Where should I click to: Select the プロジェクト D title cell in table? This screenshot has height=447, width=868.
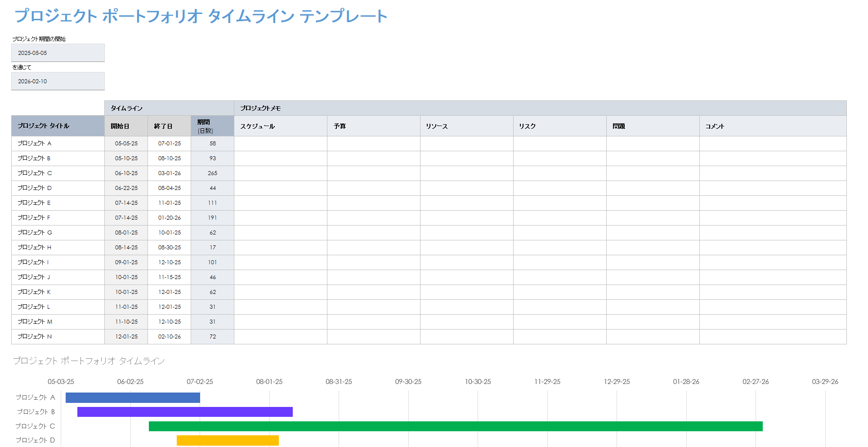click(x=58, y=188)
